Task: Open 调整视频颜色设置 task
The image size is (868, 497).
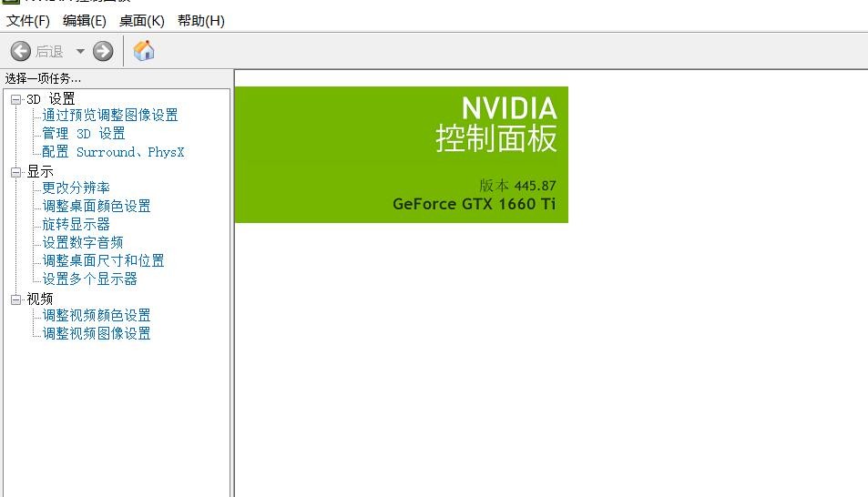Action: tap(97, 316)
